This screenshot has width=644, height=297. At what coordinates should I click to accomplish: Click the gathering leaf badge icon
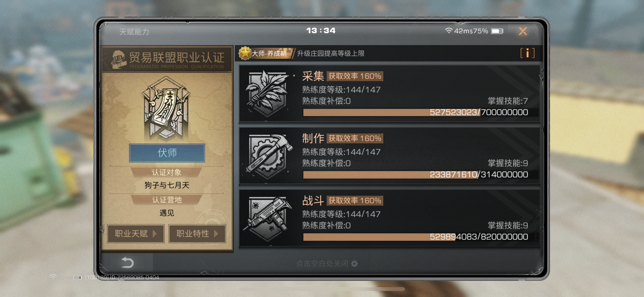coord(267,93)
